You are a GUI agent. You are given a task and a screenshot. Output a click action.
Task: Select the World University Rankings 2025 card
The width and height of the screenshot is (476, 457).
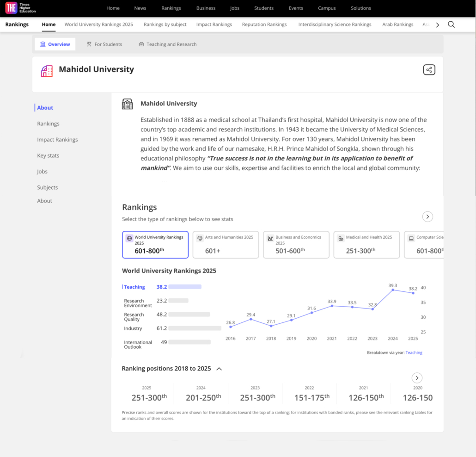pyautogui.click(x=155, y=245)
